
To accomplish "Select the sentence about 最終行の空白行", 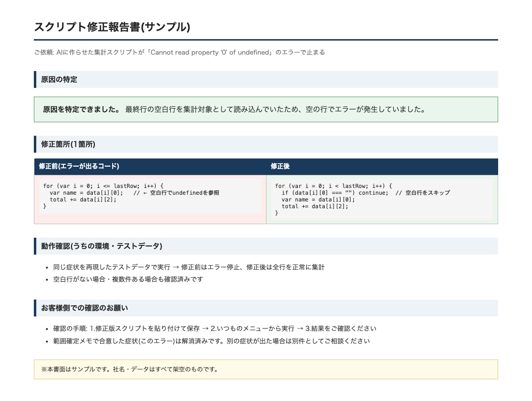I will (275, 109).
